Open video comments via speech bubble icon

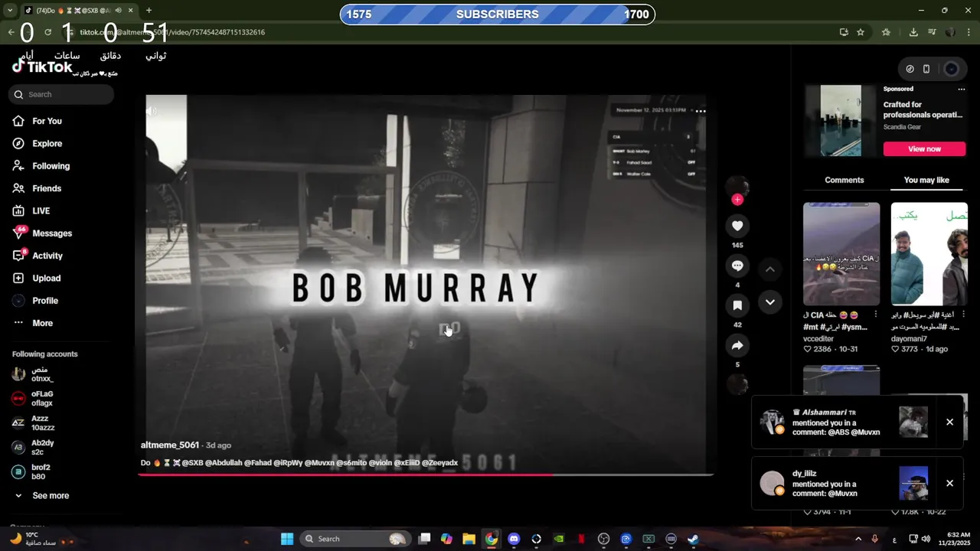(737, 266)
